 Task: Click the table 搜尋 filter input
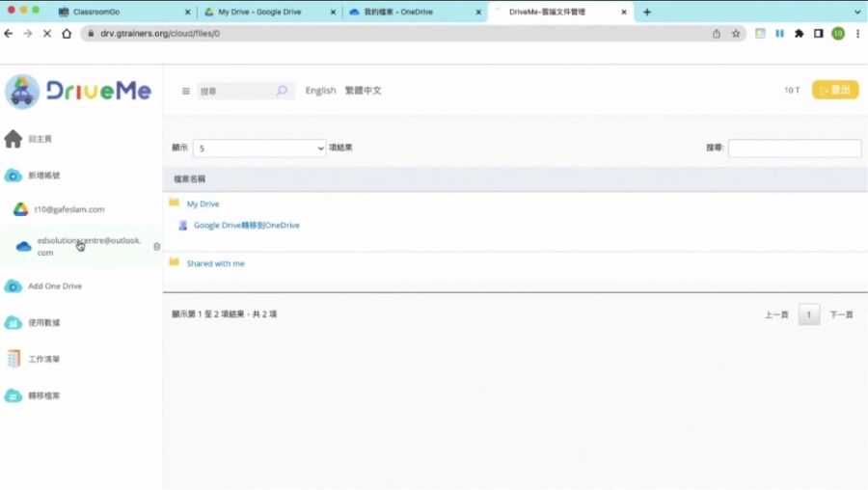[x=795, y=148]
